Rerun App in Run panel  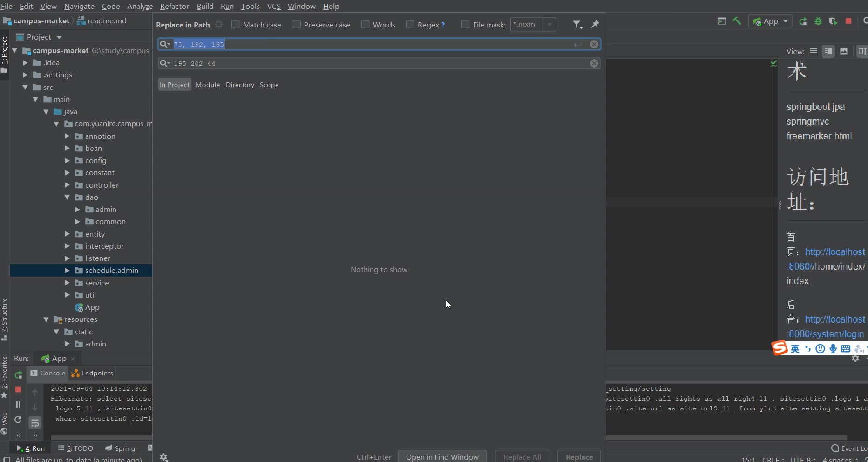[x=18, y=375]
